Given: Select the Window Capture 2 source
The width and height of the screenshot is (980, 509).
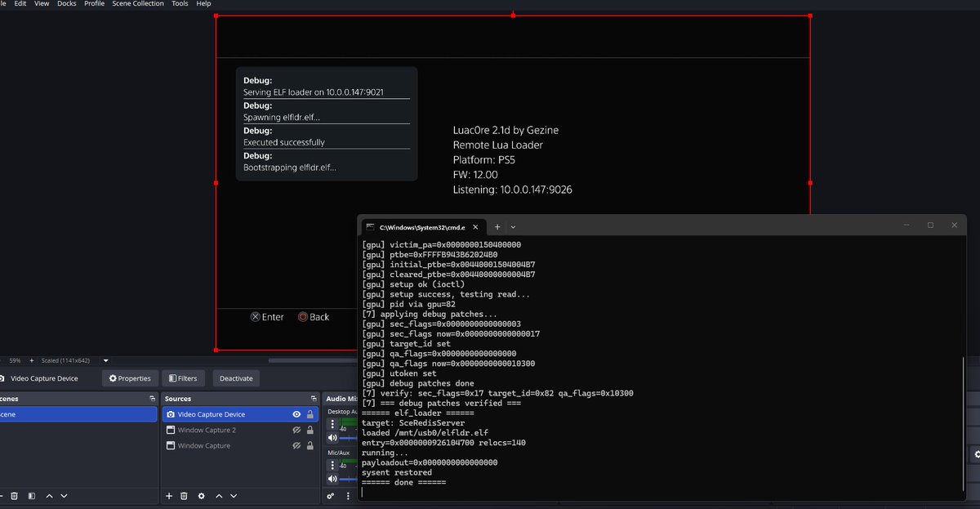Looking at the screenshot, I should (240, 430).
